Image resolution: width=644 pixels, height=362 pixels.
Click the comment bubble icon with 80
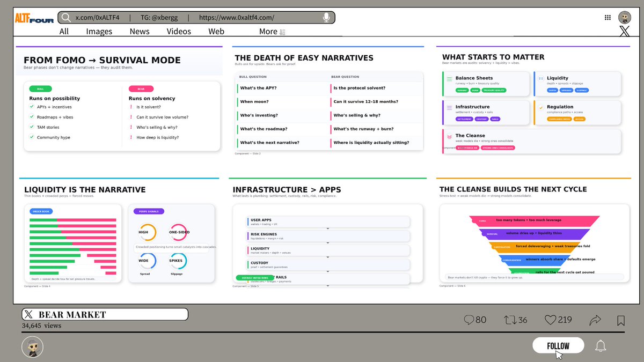pyautogui.click(x=469, y=320)
